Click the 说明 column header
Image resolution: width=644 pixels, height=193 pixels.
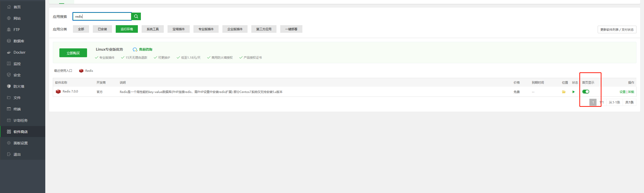(x=123, y=83)
